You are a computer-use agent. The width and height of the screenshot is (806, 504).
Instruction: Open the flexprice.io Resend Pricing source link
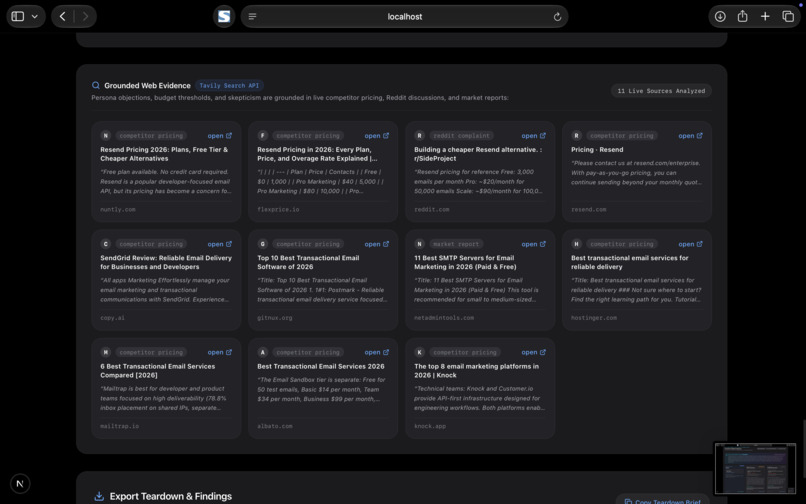(x=376, y=136)
